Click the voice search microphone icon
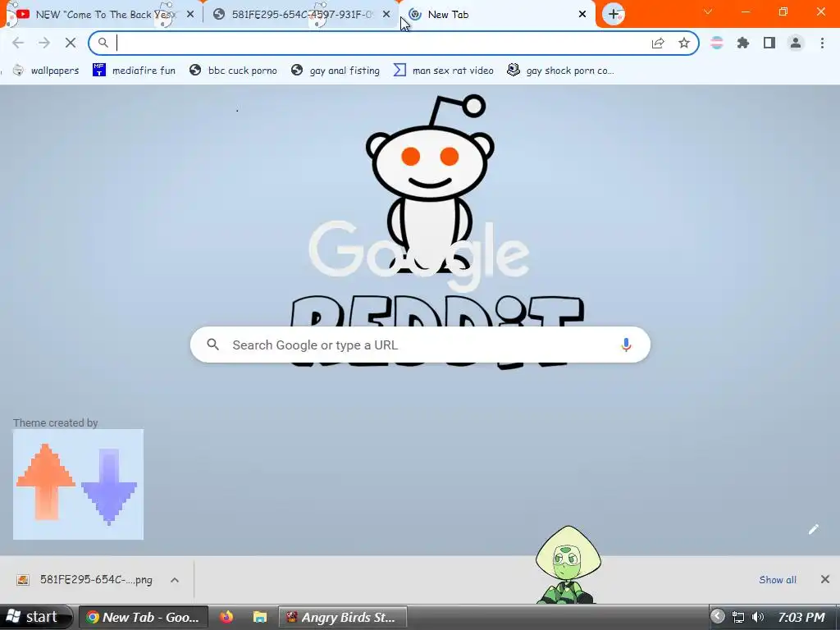840x630 pixels. pos(626,345)
